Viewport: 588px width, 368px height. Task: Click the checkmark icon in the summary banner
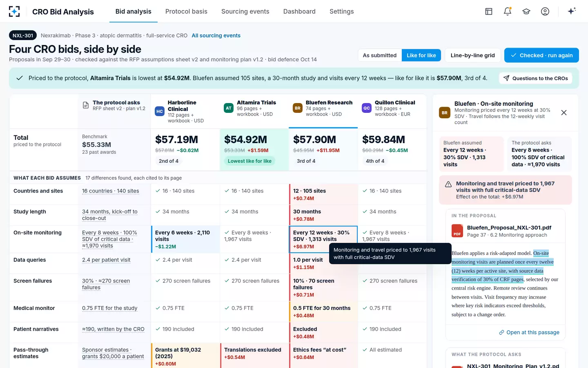click(19, 78)
